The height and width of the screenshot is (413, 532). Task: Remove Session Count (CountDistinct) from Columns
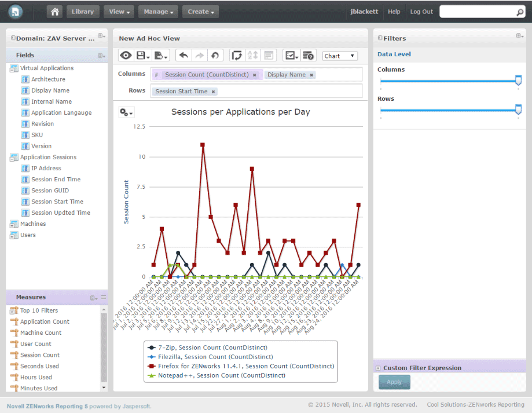pyautogui.click(x=255, y=75)
